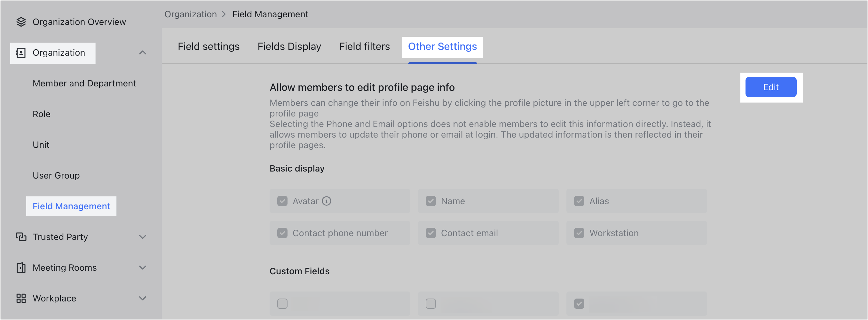Switch to the Field filters tab
The width and height of the screenshot is (868, 320).
364,46
